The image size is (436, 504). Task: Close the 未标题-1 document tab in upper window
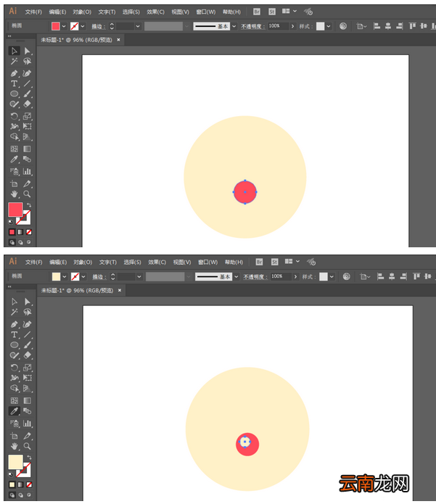coord(118,40)
